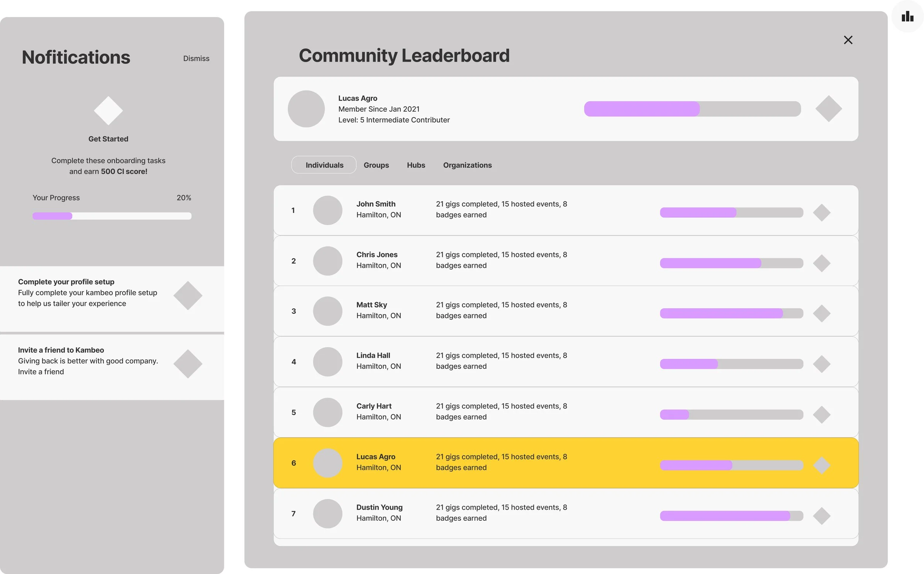Click diamond icon beside Complete your profile setup
Image resolution: width=924 pixels, height=574 pixels.
coord(188,296)
